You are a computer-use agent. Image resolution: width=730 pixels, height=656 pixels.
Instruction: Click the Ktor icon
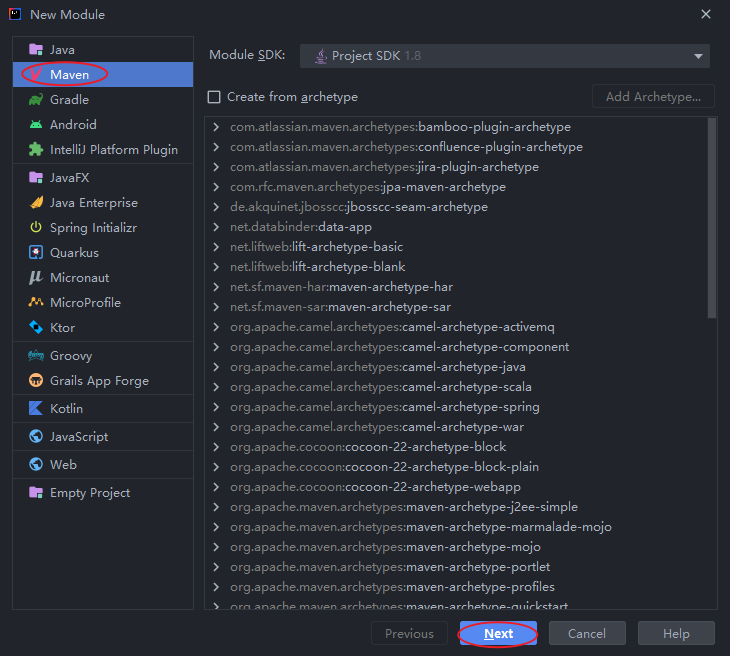click(36, 327)
